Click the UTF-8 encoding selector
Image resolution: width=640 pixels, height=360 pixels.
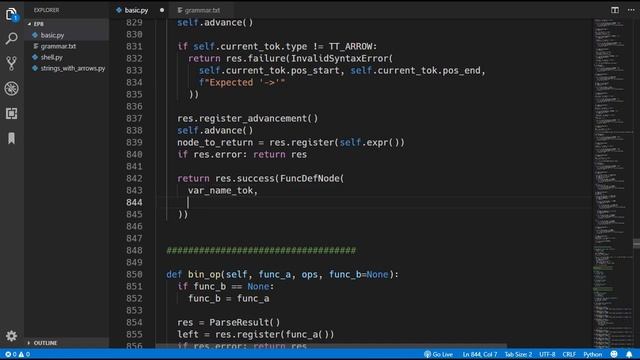click(547, 354)
